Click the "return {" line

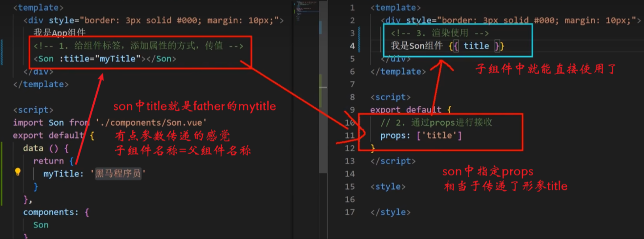coord(53,160)
